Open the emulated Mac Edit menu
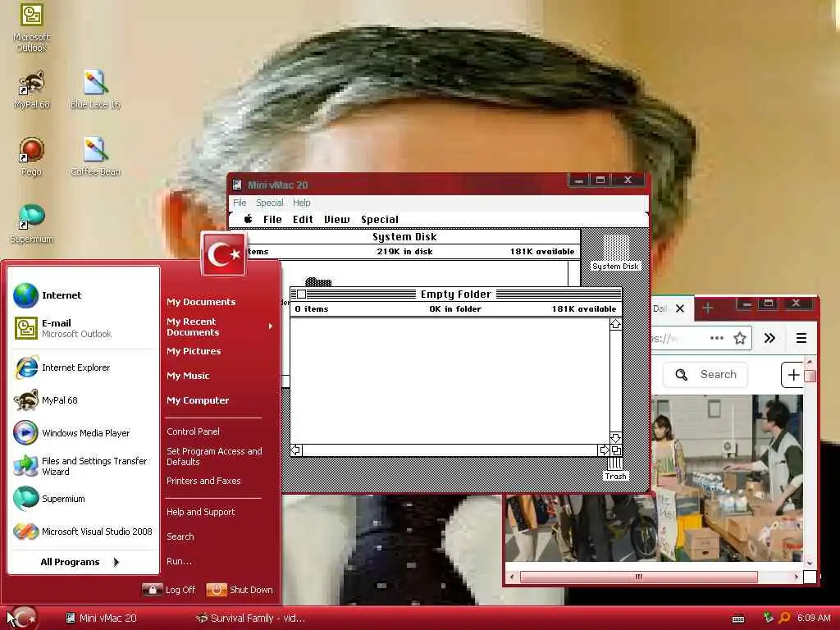 coord(303,219)
